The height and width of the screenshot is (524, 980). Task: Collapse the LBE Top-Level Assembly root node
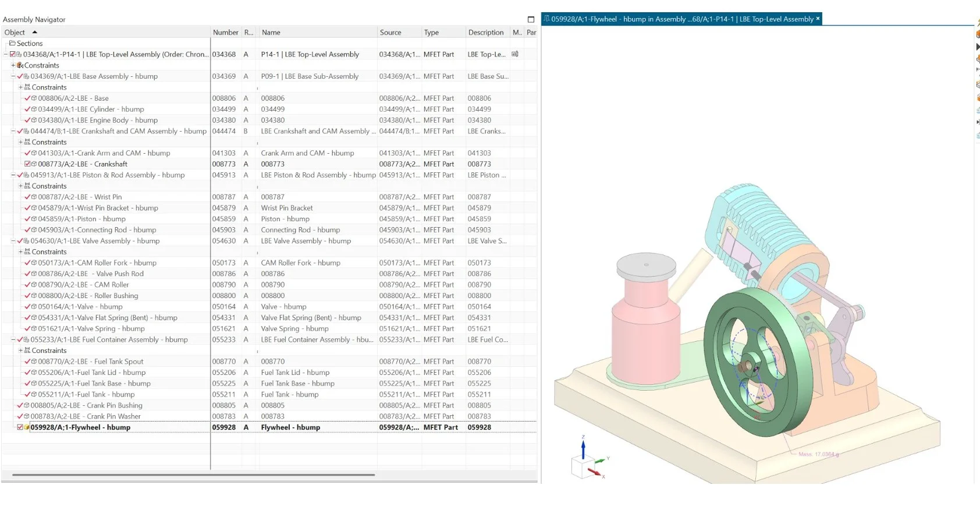pyautogui.click(x=6, y=54)
